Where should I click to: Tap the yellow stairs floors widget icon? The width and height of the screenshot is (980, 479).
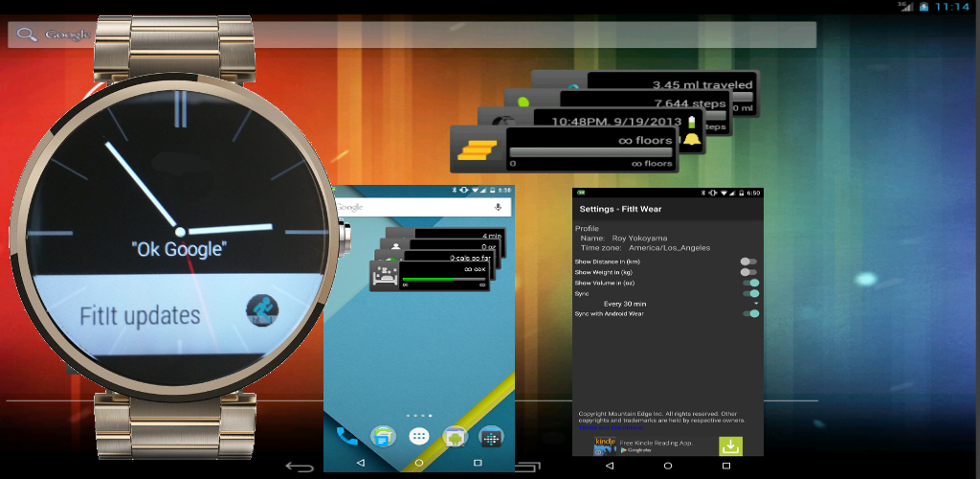(x=477, y=149)
